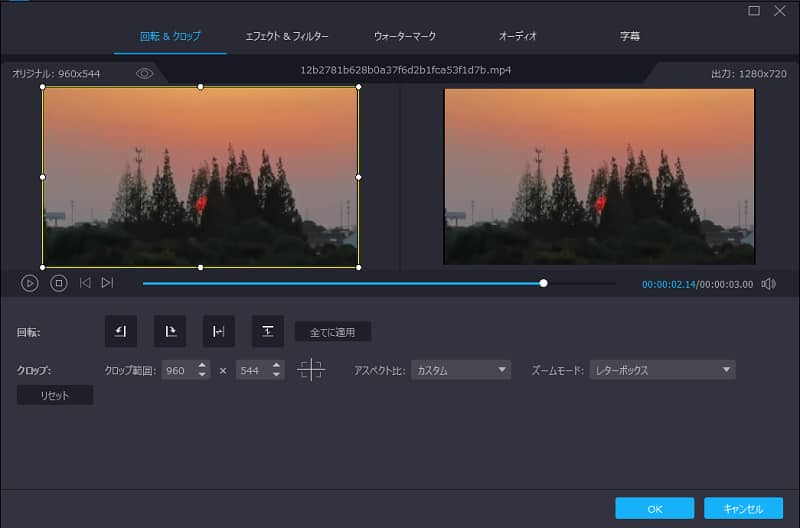Go to next frame

point(107,283)
